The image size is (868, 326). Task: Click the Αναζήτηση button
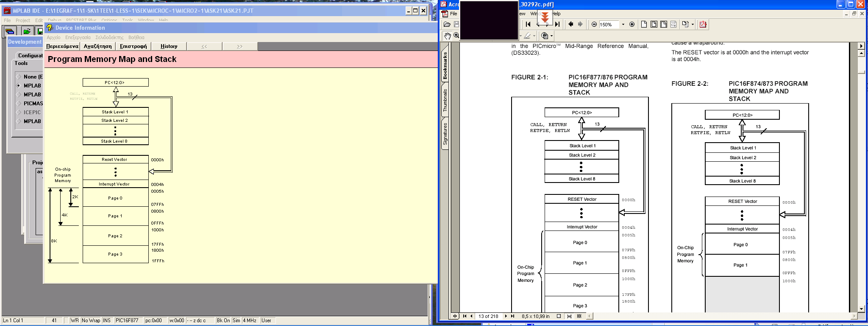click(98, 46)
